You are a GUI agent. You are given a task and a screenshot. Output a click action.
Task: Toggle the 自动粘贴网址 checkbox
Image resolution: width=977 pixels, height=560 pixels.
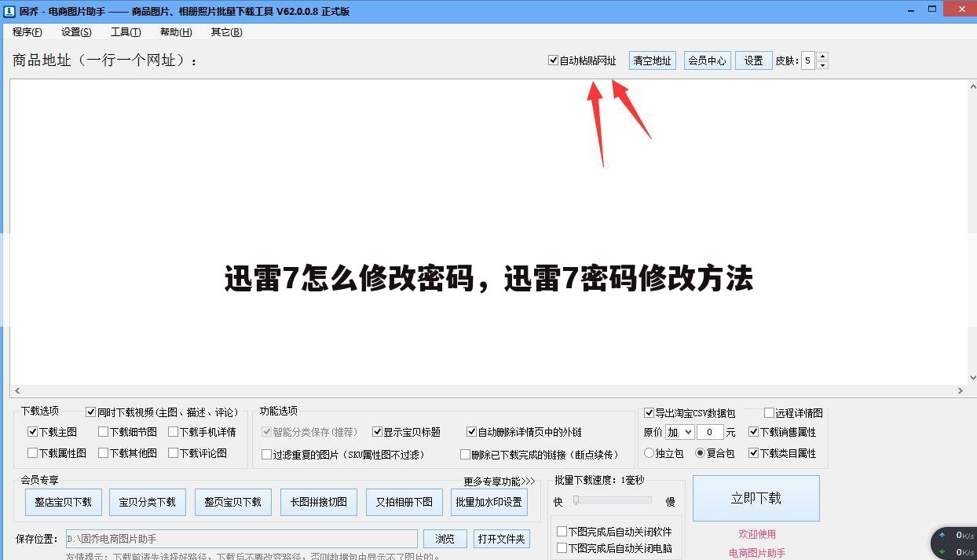pos(553,60)
